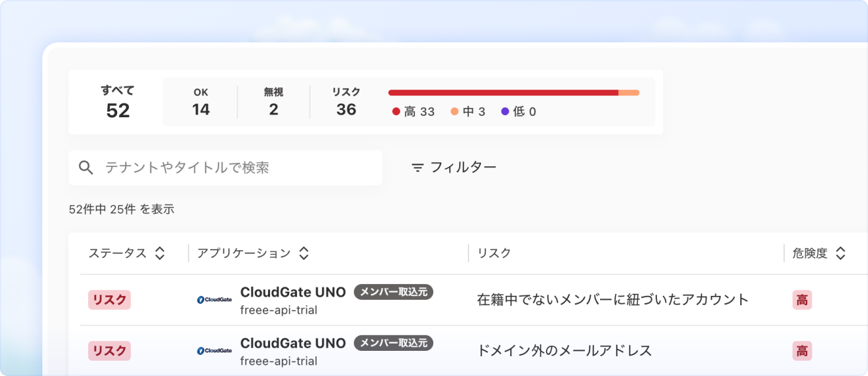The image size is (868, 376).
Task: Type in テナントやタイトルで検索 search field
Action: (x=238, y=167)
